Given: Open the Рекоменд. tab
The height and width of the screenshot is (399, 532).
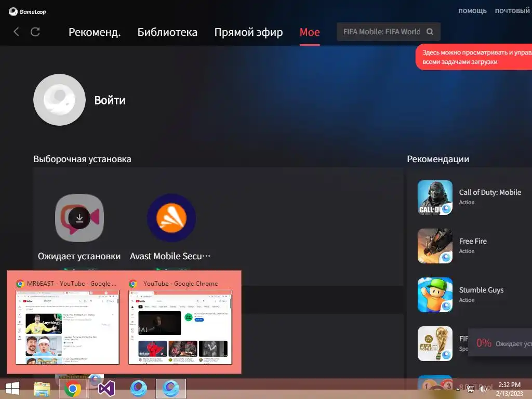Looking at the screenshot, I should click(95, 32).
